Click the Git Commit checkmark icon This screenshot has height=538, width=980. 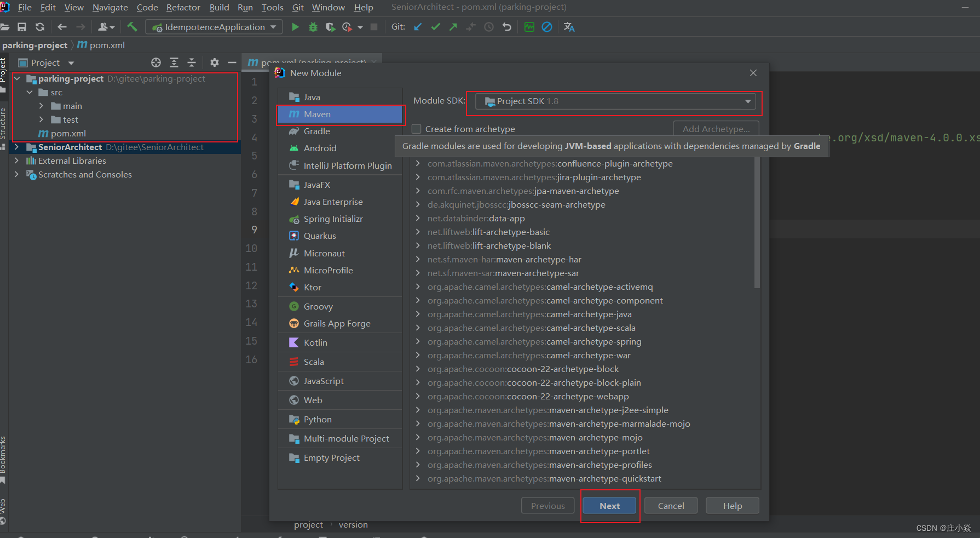[x=436, y=27]
